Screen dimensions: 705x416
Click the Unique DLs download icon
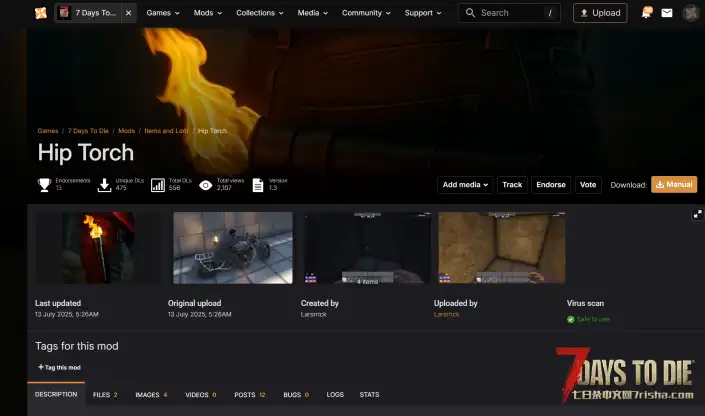(104, 185)
